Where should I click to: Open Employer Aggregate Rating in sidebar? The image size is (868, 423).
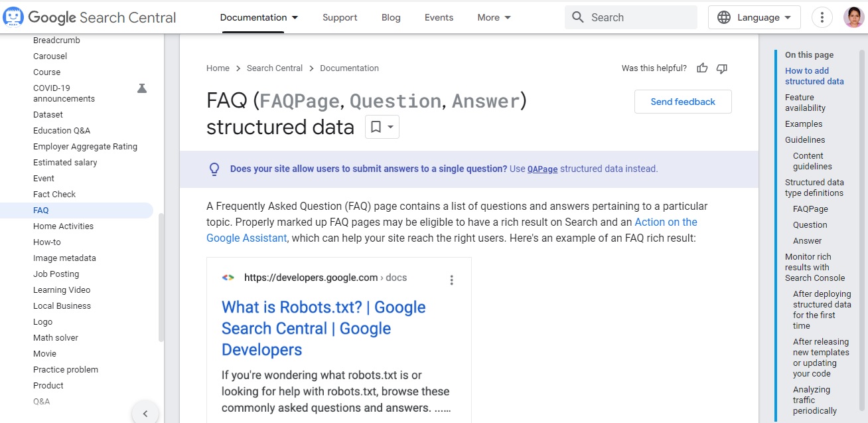click(85, 147)
